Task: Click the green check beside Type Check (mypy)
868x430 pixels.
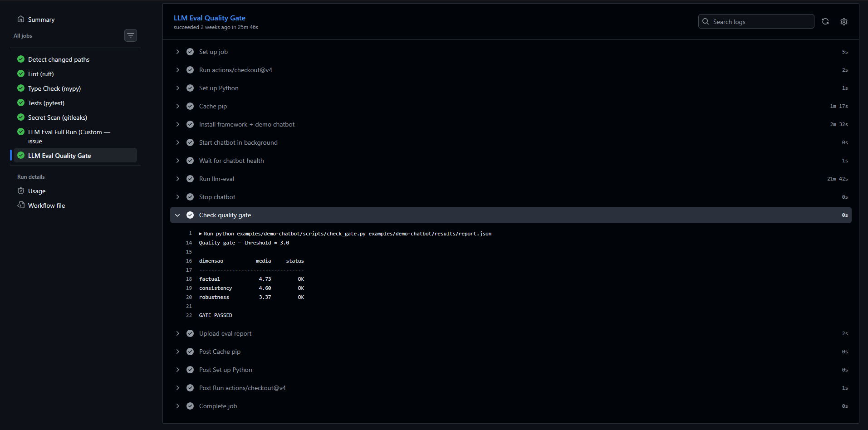Action: (21, 88)
